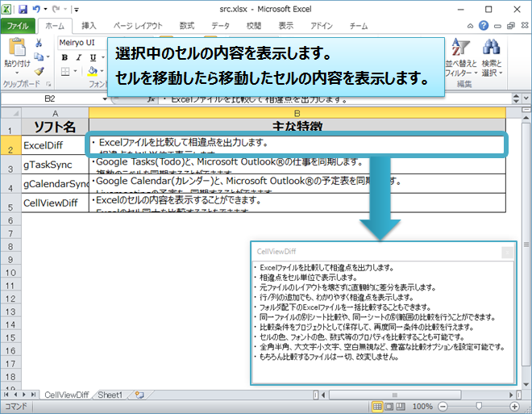532x414 pixels.
Task: Click the blue Help question mark icon
Action: [x=484, y=26]
